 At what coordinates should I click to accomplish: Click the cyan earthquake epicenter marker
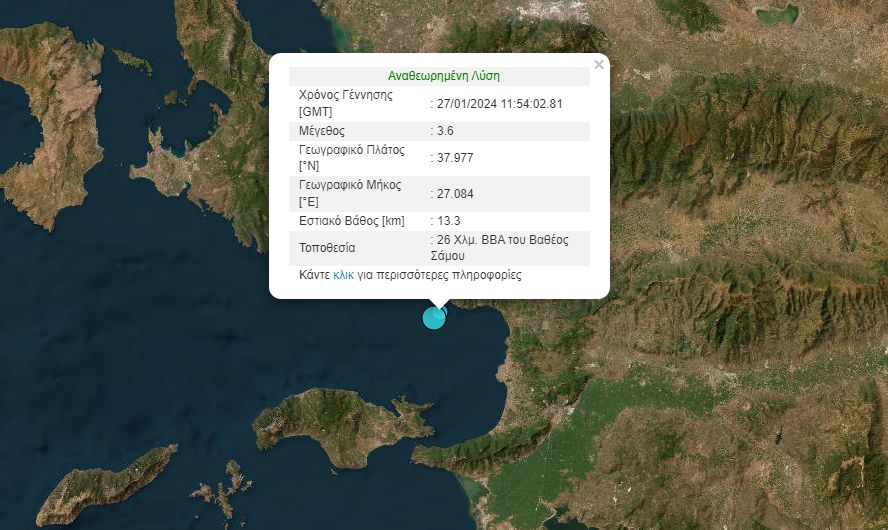[x=434, y=318]
